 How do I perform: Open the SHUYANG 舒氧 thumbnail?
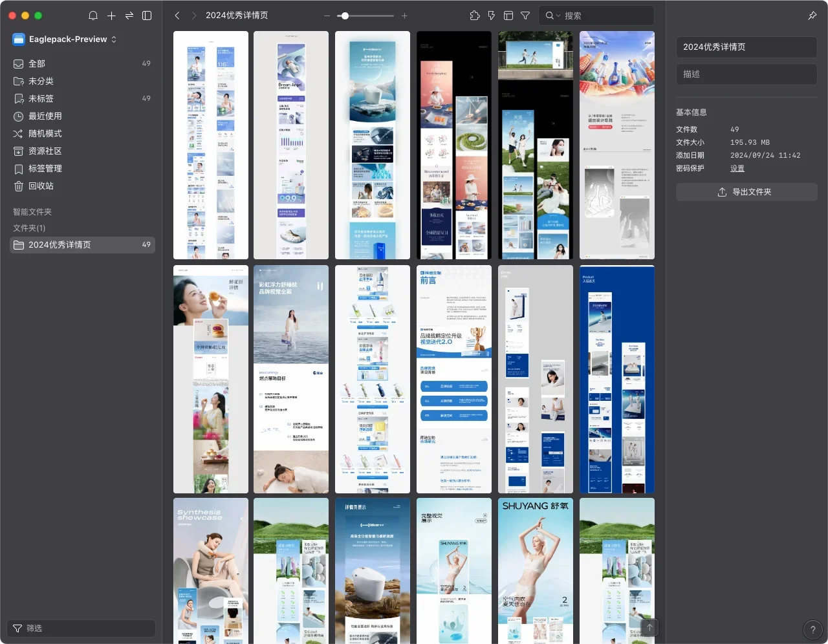point(536,571)
